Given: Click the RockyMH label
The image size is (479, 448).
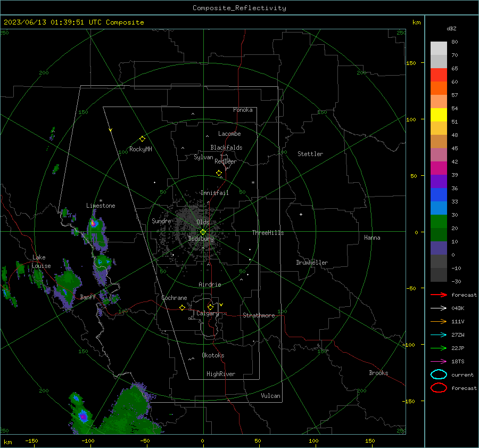Looking at the screenshot, I should 141,149.
